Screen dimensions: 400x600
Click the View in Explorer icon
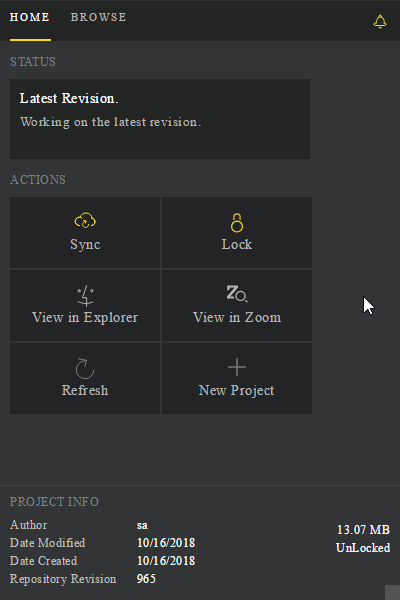point(85,295)
